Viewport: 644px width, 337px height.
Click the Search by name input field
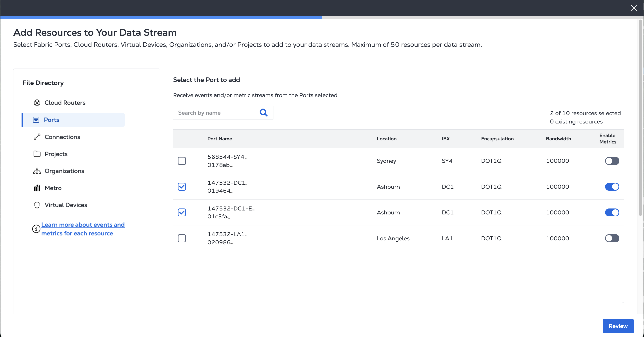coord(218,113)
